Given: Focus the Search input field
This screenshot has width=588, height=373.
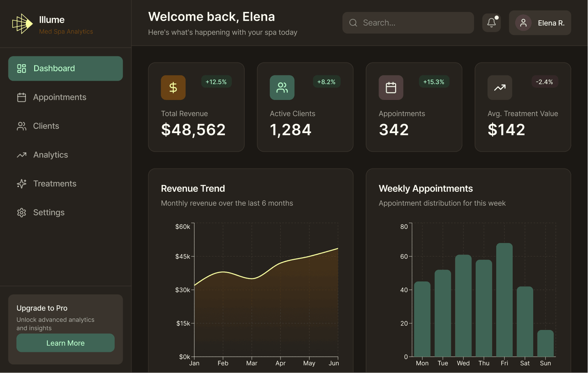Looking at the screenshot, I should pos(408,23).
